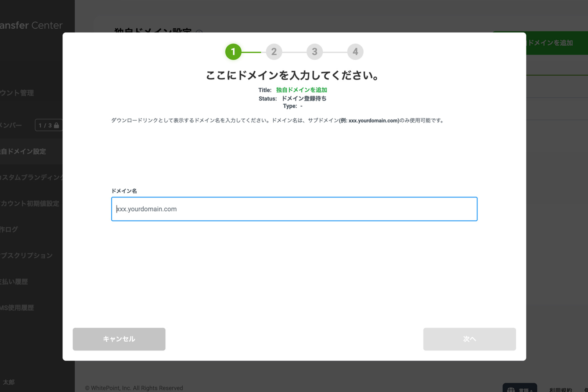Open アカウント管理 in the sidebar
Viewport: 588px width, 392px height.
coord(17,93)
